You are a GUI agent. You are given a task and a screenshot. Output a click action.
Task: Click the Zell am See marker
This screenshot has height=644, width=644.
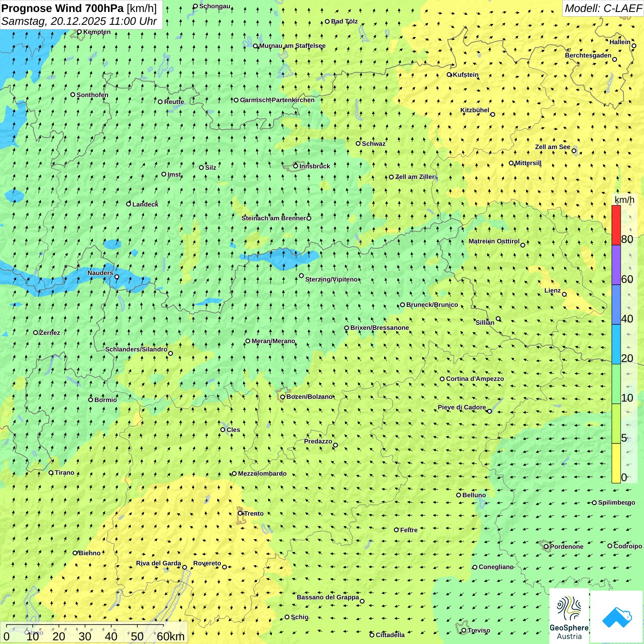(574, 150)
